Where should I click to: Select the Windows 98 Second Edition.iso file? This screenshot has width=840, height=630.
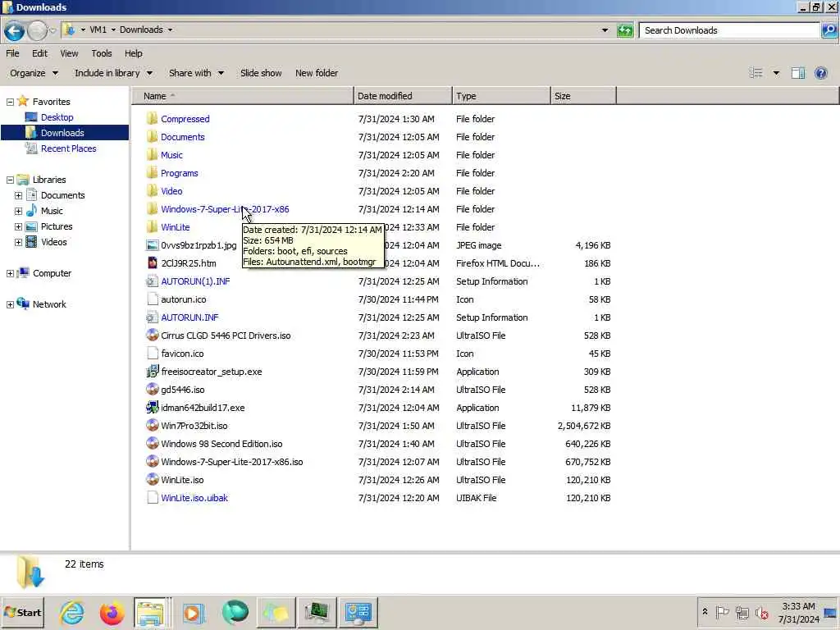click(x=221, y=444)
